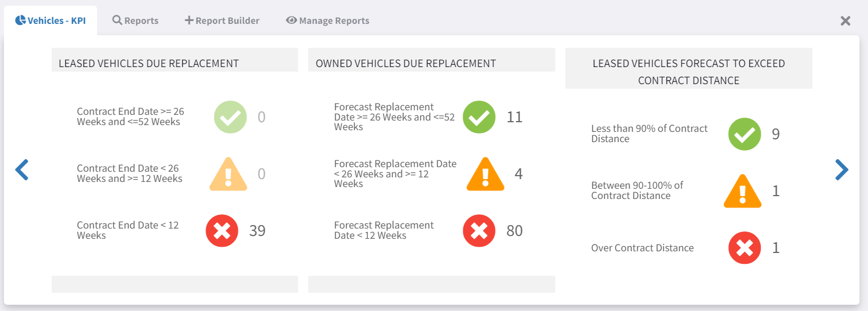The image size is (868, 311).
Task: Click green checkmark icon under Owned Vehicles
Action: coord(480,117)
